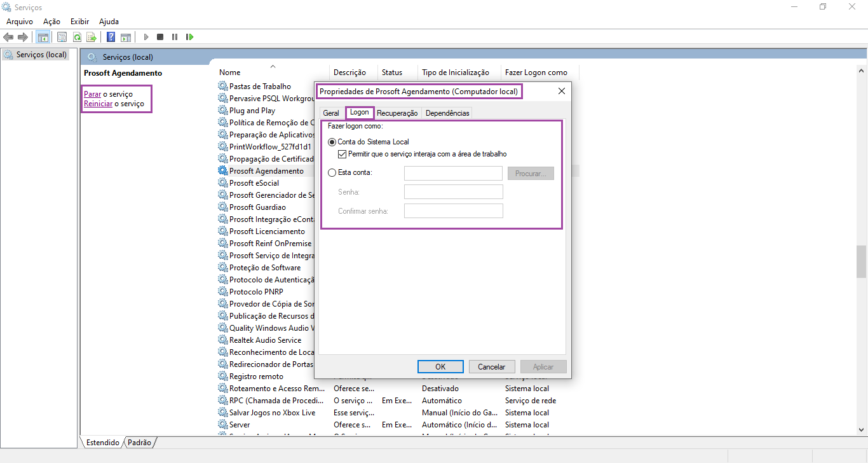Sort by the Nome column header
This screenshot has width=868, height=463.
coord(273,73)
